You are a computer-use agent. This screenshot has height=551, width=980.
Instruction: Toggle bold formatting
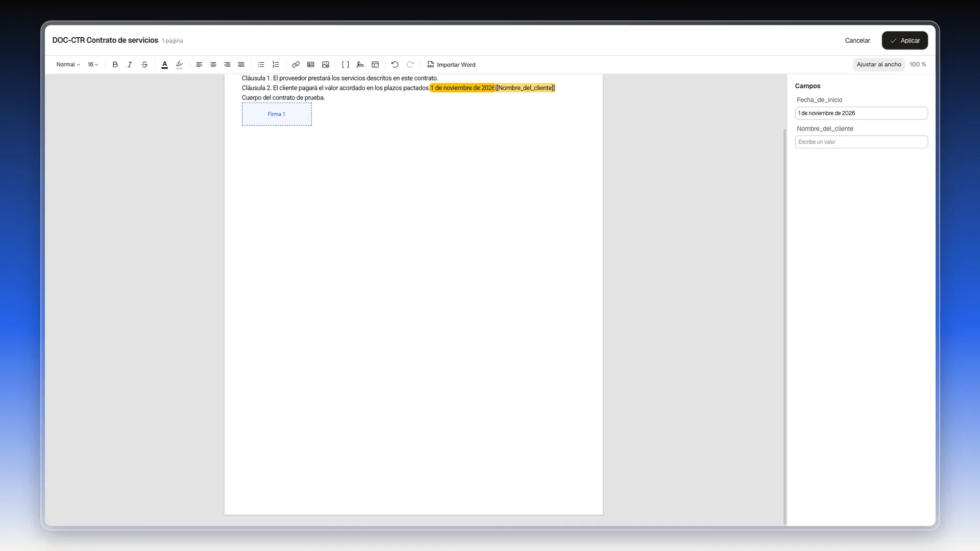tap(115, 65)
